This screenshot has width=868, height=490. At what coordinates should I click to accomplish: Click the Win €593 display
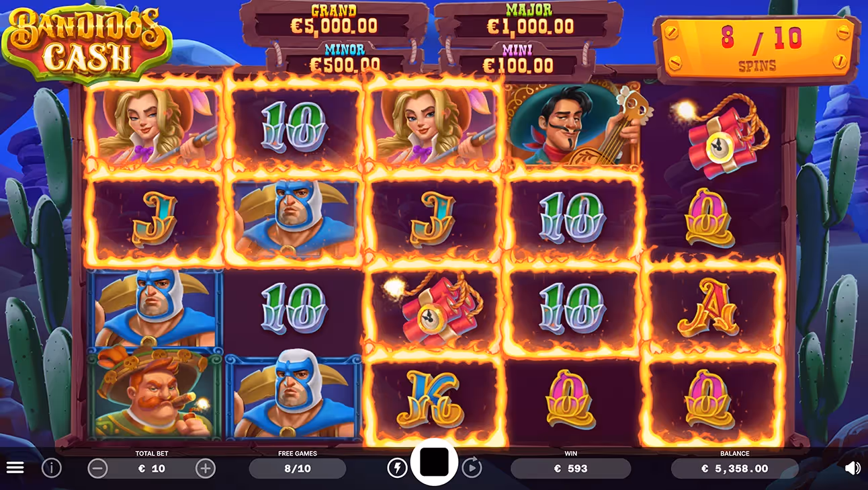[570, 468]
